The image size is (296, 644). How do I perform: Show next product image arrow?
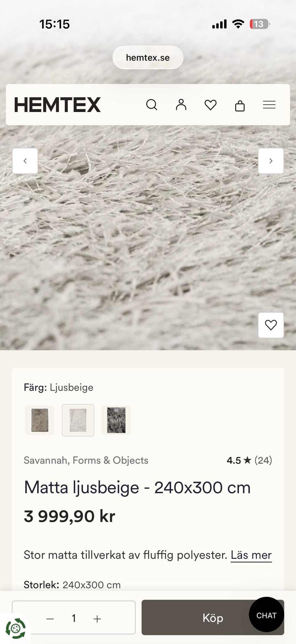(271, 161)
